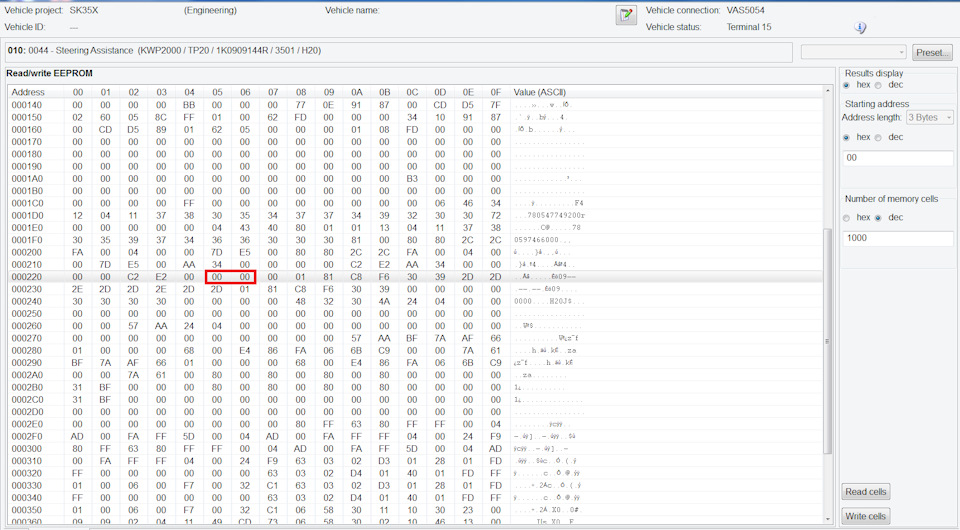Click the scroll up arrow of EEPROM table
The image size is (960, 530).
coord(828,91)
